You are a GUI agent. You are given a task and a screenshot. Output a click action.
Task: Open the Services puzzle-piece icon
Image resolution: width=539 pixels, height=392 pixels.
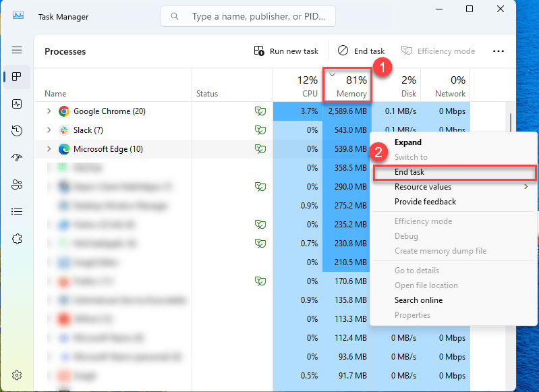(x=17, y=238)
